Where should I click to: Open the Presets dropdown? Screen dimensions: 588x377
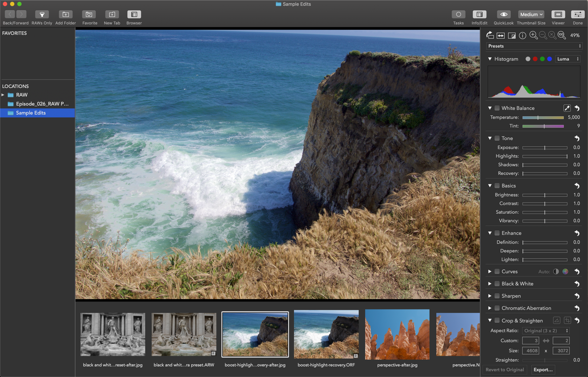point(534,46)
